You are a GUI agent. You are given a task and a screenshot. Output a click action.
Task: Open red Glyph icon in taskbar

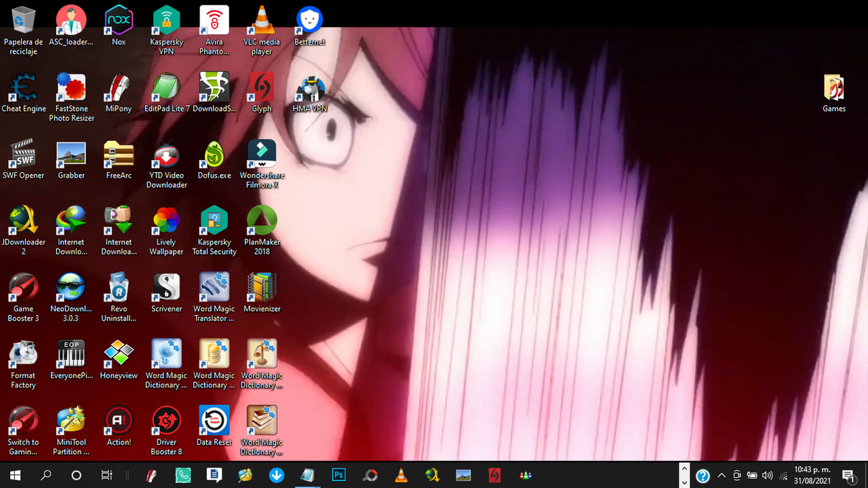pos(494,475)
